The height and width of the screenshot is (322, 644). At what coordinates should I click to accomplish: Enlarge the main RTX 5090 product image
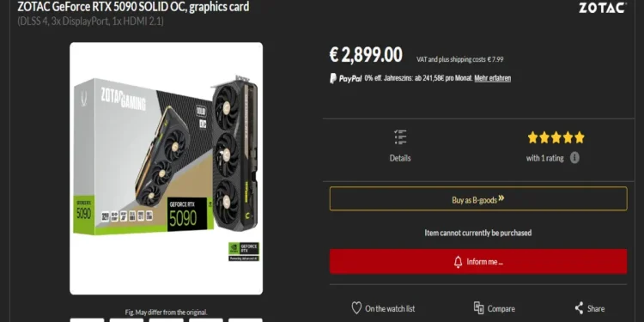pos(166,168)
